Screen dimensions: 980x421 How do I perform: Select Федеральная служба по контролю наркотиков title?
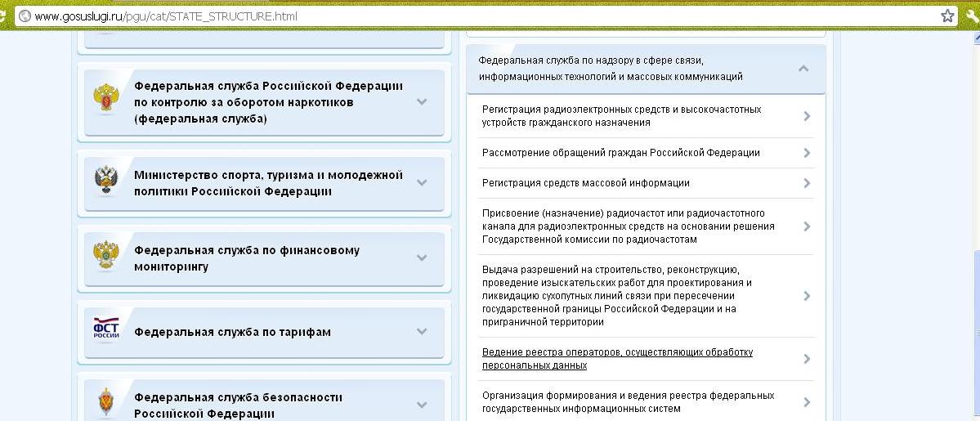pyautogui.click(x=268, y=102)
